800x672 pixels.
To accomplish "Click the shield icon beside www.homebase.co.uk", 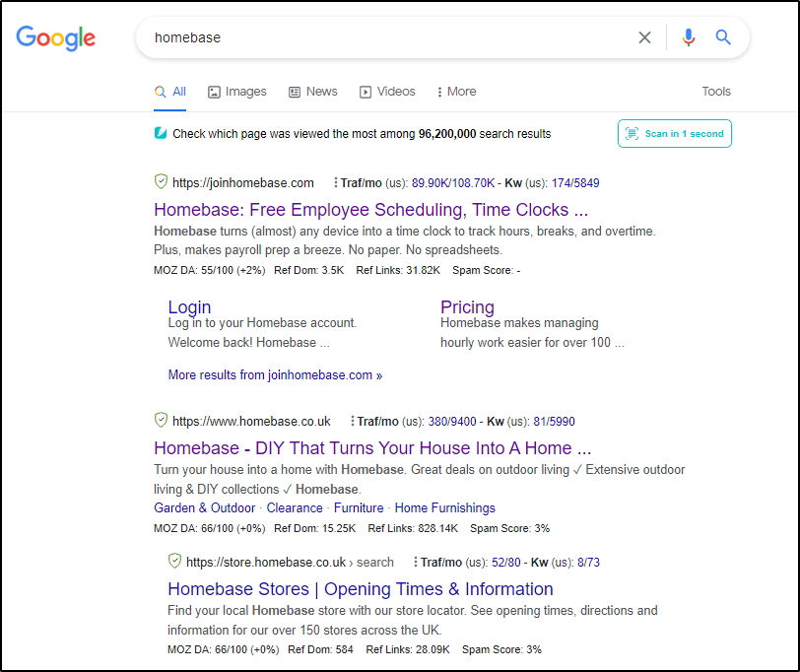I will [161, 421].
